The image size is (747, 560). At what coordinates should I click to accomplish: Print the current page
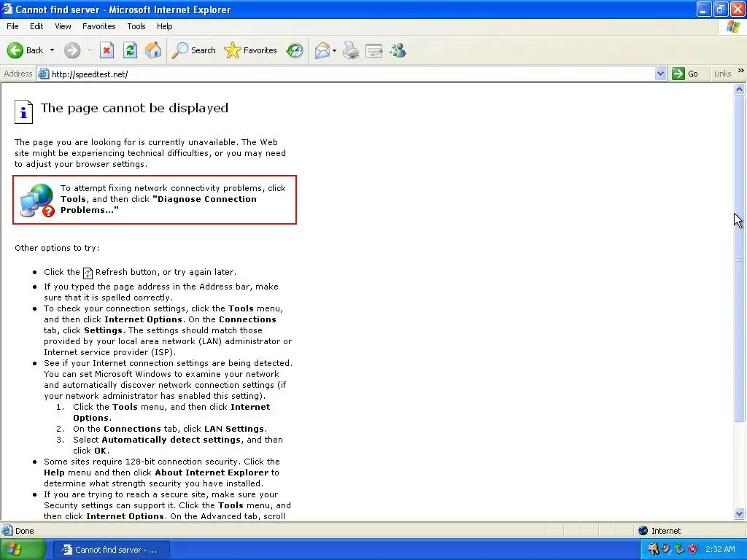(351, 50)
